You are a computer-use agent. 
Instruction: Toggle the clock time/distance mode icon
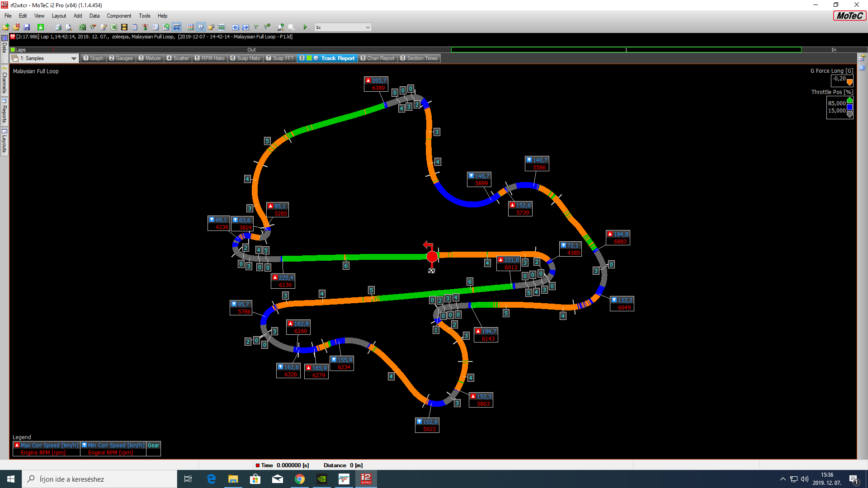tap(201, 27)
